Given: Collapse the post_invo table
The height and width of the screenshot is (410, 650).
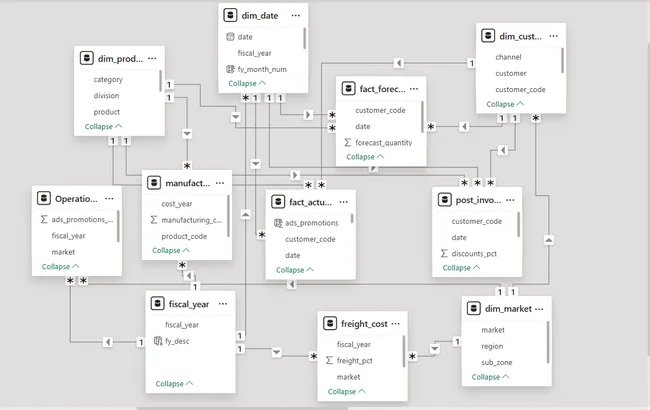Looking at the screenshot, I should 461,267.
